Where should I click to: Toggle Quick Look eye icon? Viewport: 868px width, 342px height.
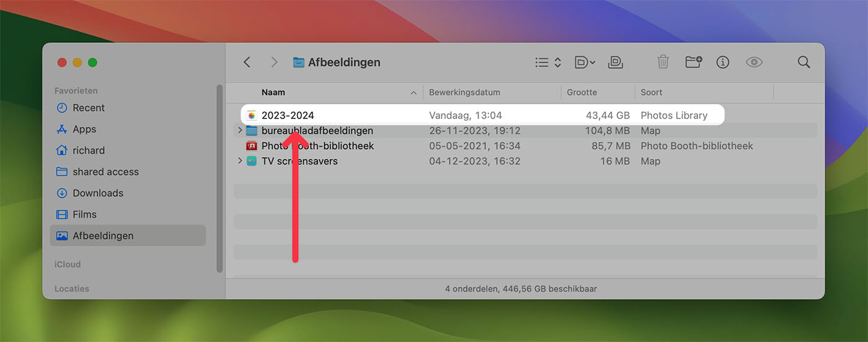(754, 62)
